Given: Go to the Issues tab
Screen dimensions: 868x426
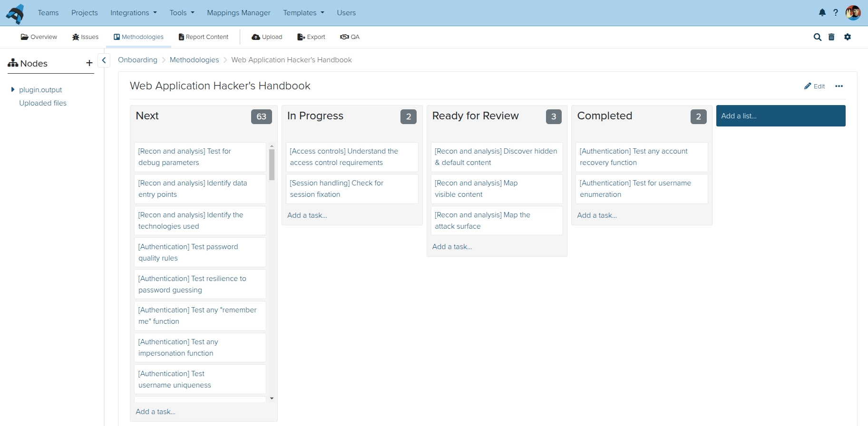Looking at the screenshot, I should 86,37.
